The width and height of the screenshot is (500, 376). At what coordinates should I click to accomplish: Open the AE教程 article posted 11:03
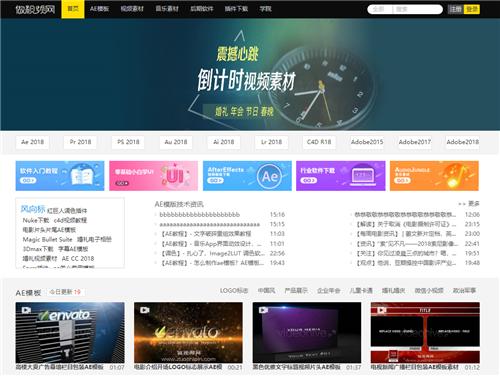point(205,234)
